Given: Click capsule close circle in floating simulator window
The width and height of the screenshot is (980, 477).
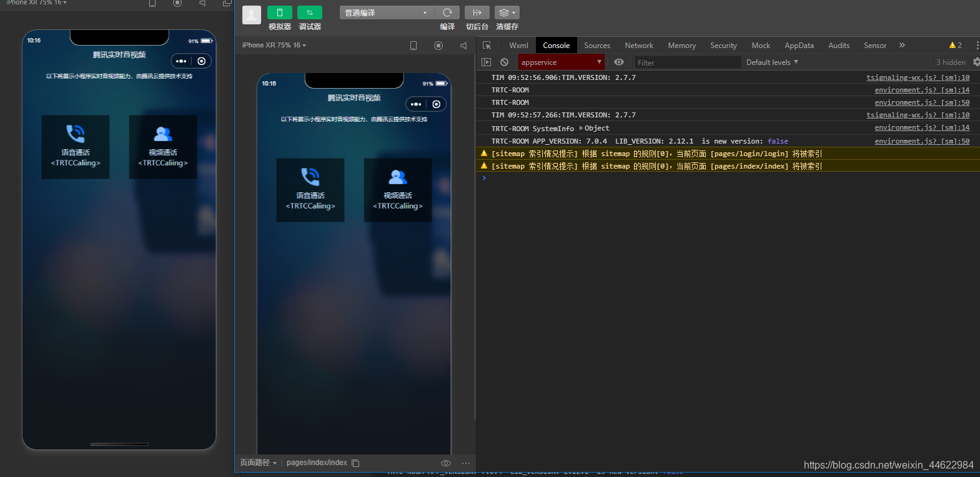Looking at the screenshot, I should tap(202, 61).
